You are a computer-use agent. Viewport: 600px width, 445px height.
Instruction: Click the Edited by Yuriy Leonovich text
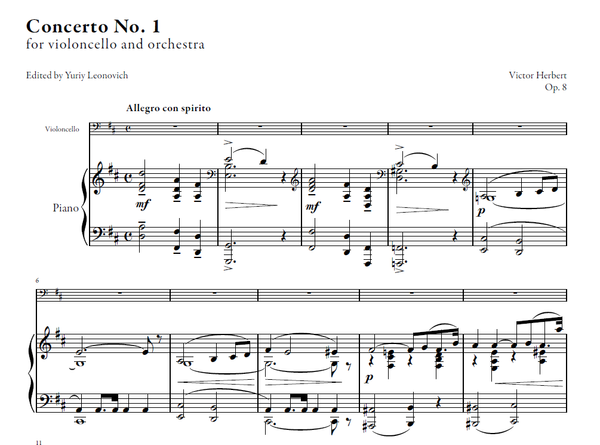pyautogui.click(x=77, y=75)
